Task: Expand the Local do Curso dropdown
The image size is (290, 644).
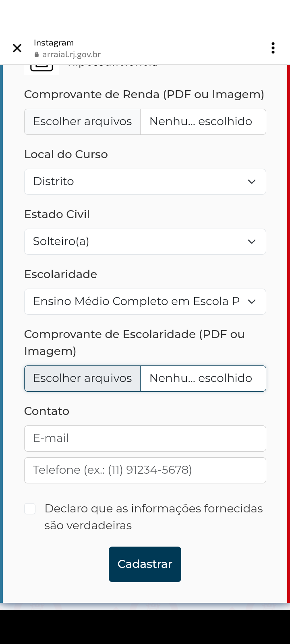Action: tap(145, 182)
